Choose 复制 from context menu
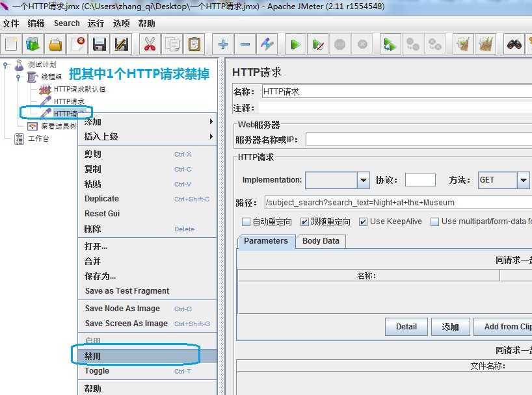The width and height of the screenshot is (532, 395). click(147, 169)
